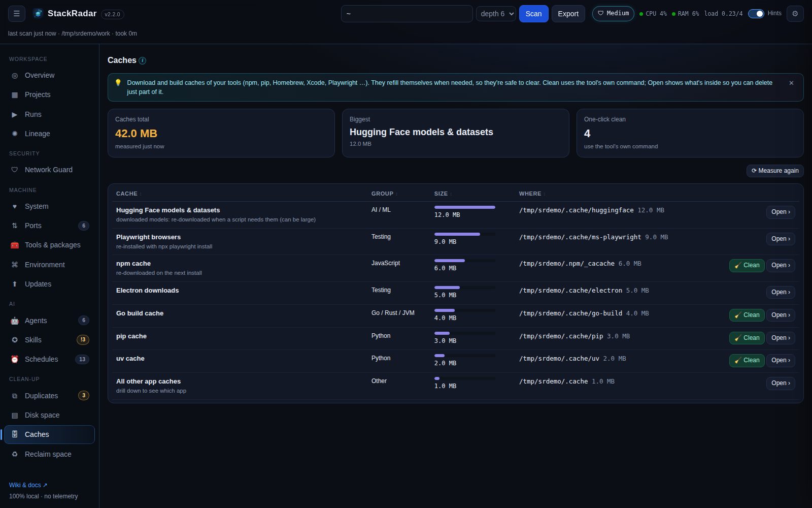The height and width of the screenshot is (508, 812).
Task: Focus the scan path input field
Action: coord(407,14)
